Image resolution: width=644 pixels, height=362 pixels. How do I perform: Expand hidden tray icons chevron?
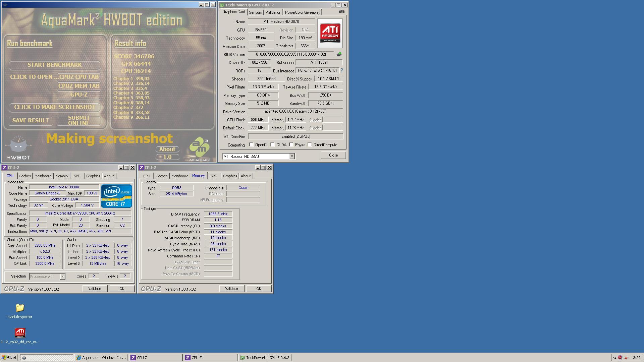614,358
